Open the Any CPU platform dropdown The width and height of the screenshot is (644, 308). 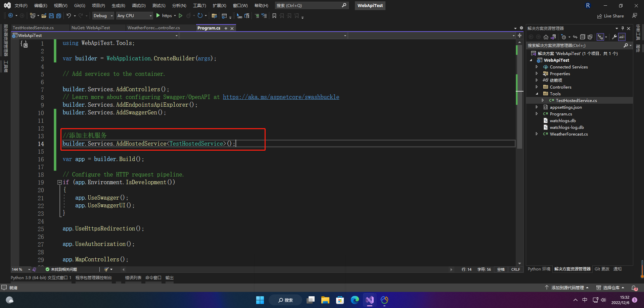coord(134,16)
